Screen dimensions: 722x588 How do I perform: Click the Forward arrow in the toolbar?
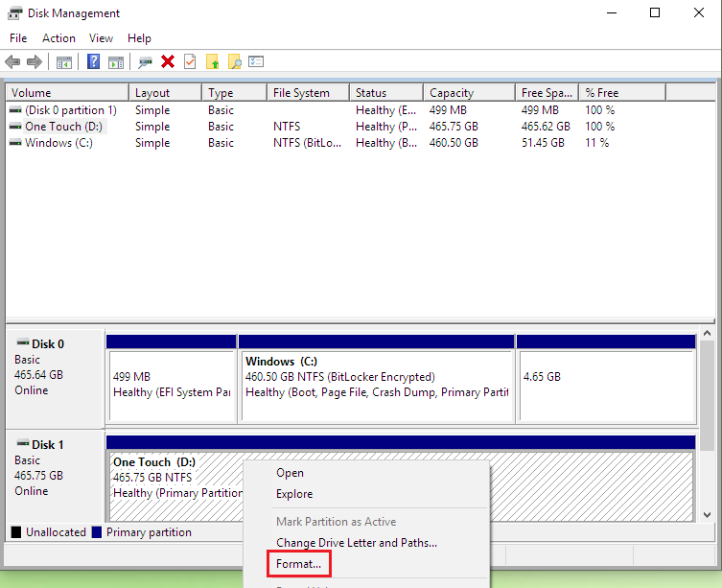(35, 61)
